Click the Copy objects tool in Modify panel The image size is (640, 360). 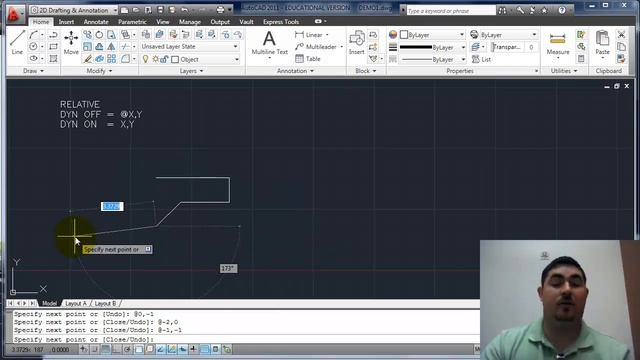click(87, 35)
